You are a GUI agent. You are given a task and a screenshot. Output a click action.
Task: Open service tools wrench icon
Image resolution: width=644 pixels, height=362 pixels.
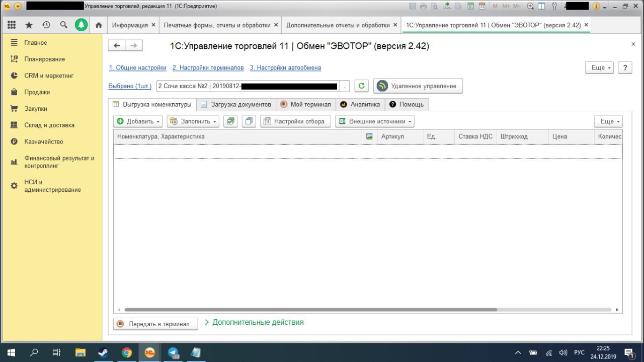[x=554, y=6]
